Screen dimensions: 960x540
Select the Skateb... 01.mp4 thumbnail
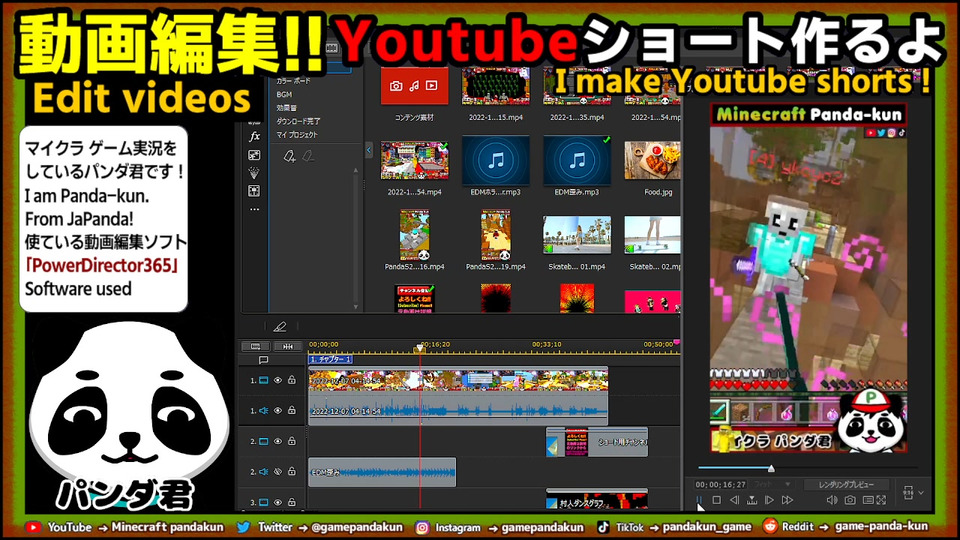click(x=577, y=235)
